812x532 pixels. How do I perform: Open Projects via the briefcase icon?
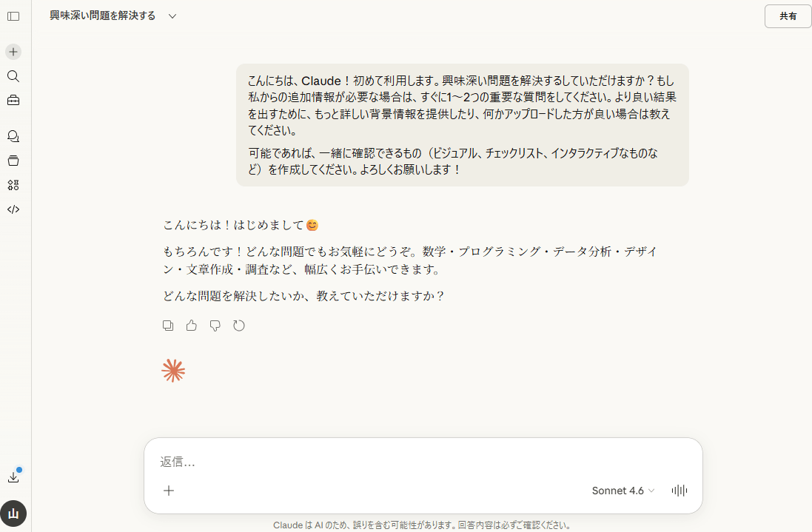pos(13,100)
